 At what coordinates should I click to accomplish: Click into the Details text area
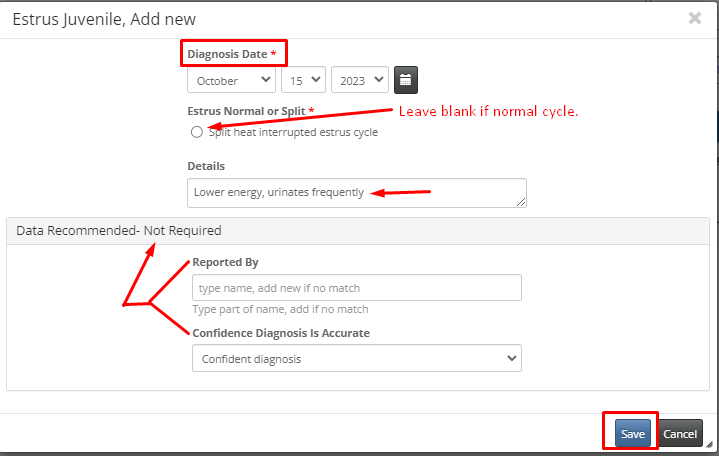point(357,193)
